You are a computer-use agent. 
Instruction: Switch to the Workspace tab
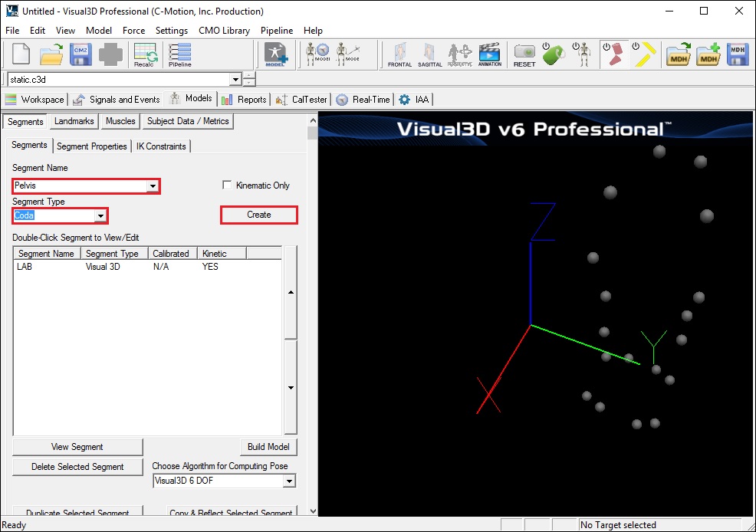35,99
